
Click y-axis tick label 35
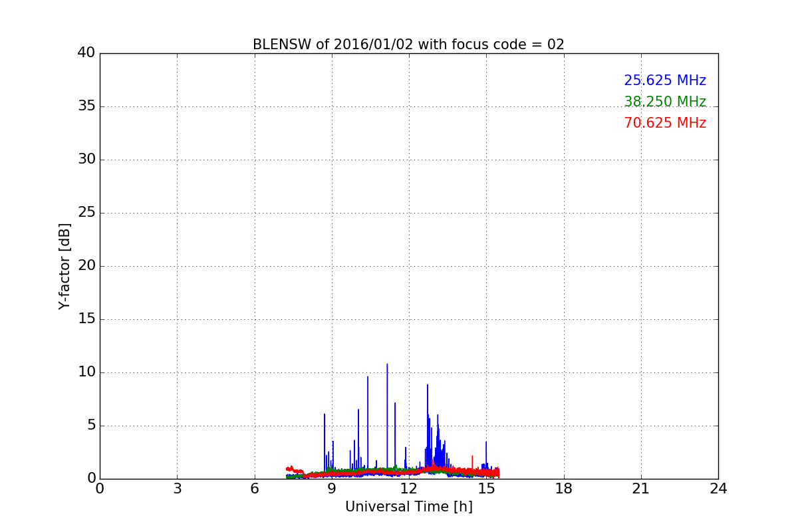[x=86, y=106]
